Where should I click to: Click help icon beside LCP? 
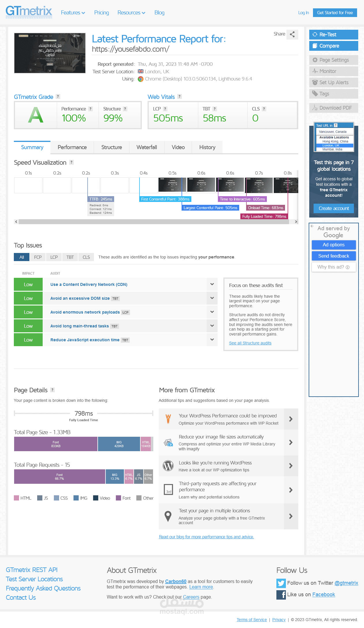pos(165,109)
